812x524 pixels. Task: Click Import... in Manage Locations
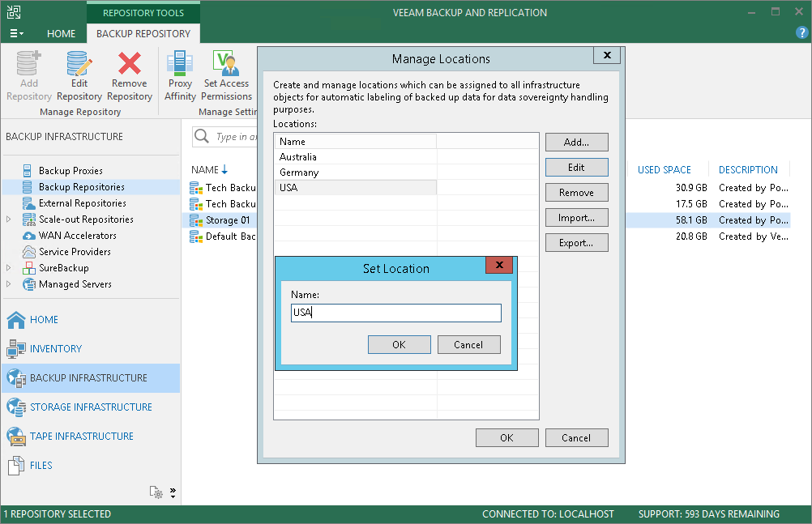576,218
